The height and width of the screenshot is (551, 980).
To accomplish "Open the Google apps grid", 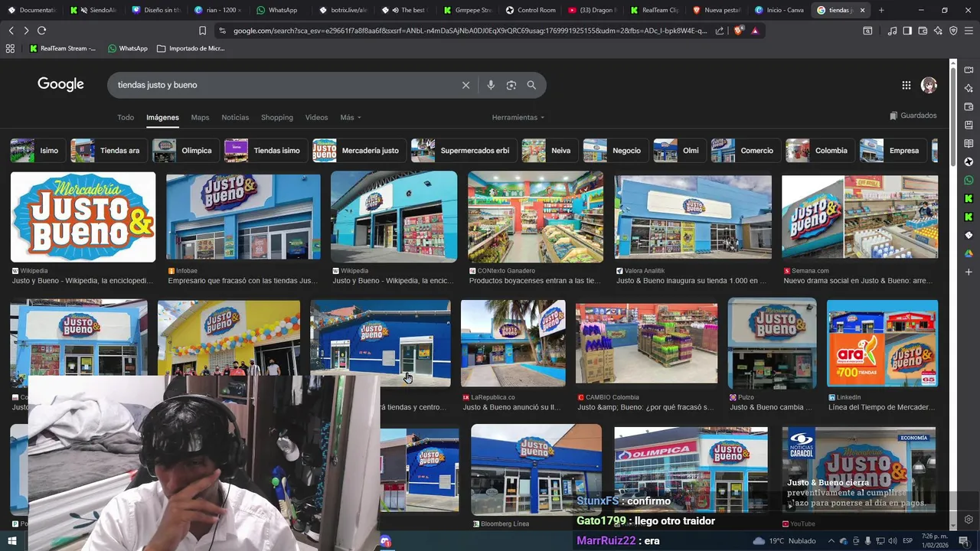I will [x=906, y=85].
